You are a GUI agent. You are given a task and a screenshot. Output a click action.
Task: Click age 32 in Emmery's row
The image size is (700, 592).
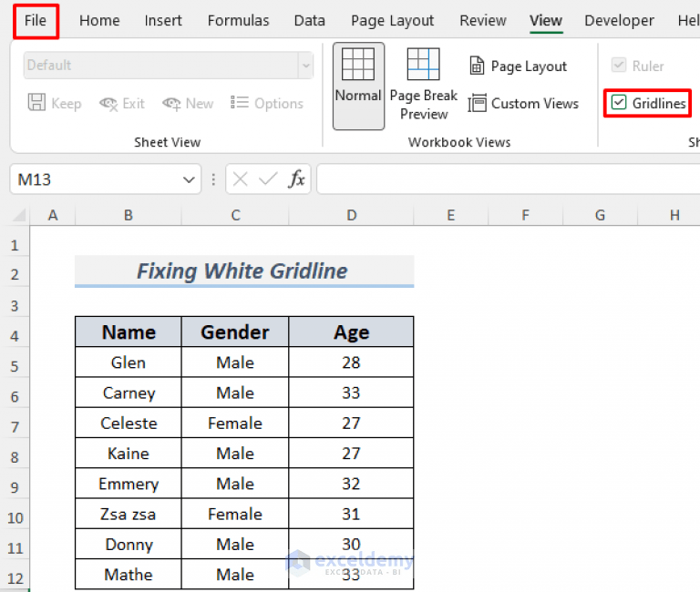[351, 484]
